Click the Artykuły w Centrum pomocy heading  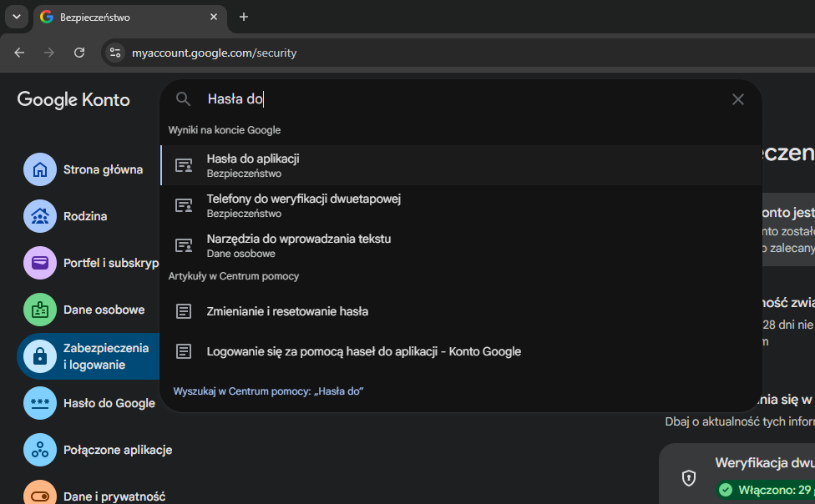tap(233, 276)
